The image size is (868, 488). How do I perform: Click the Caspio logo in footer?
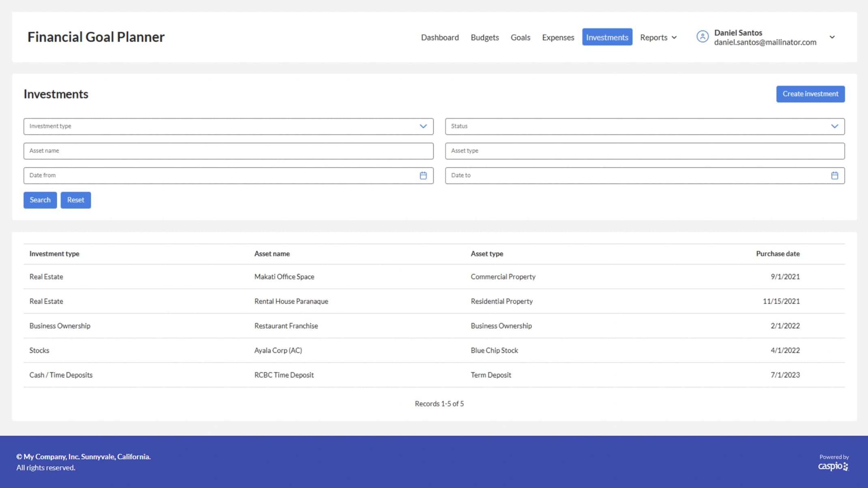click(833, 466)
